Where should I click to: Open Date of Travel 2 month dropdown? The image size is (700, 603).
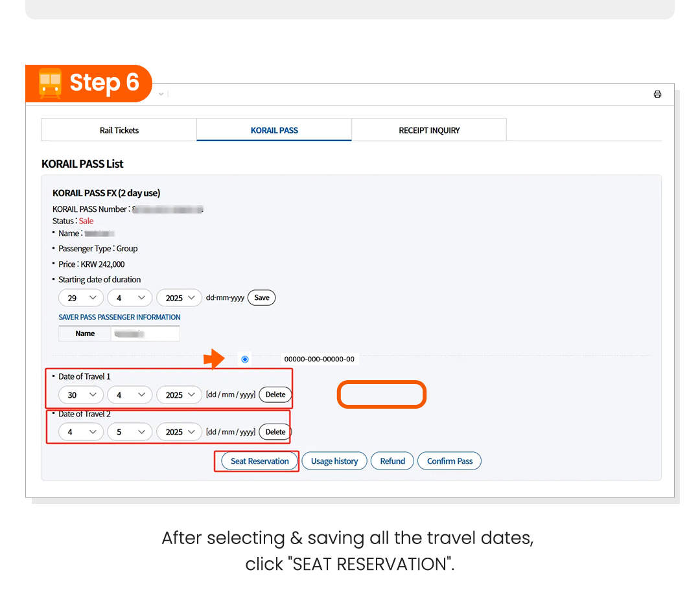pyautogui.click(x=130, y=432)
